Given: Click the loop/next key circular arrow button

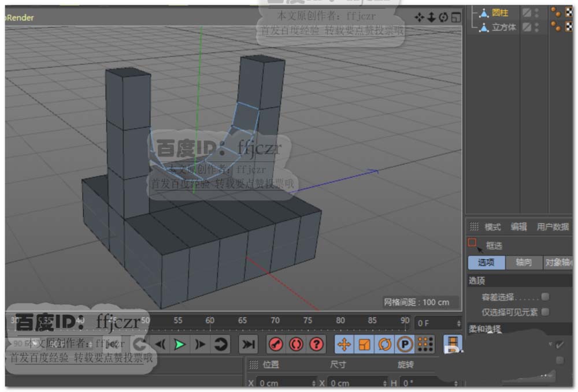Looking at the screenshot, I should [220, 345].
